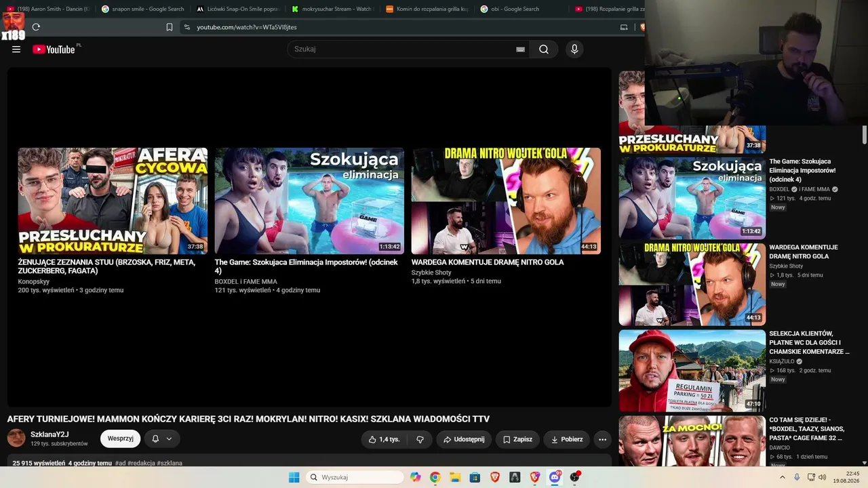
Task: Open Microsoft Store from the taskbar
Action: (475, 477)
